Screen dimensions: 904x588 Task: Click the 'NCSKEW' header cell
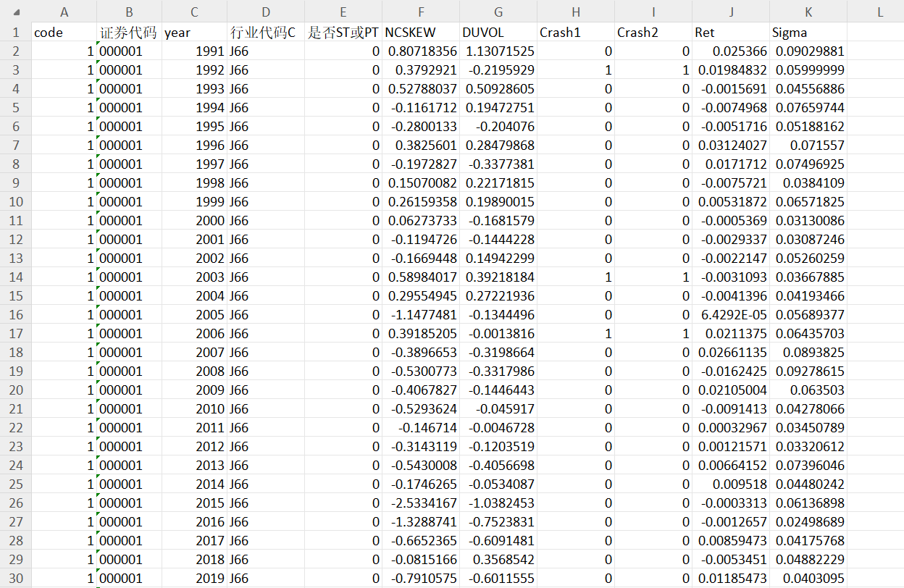421,33
